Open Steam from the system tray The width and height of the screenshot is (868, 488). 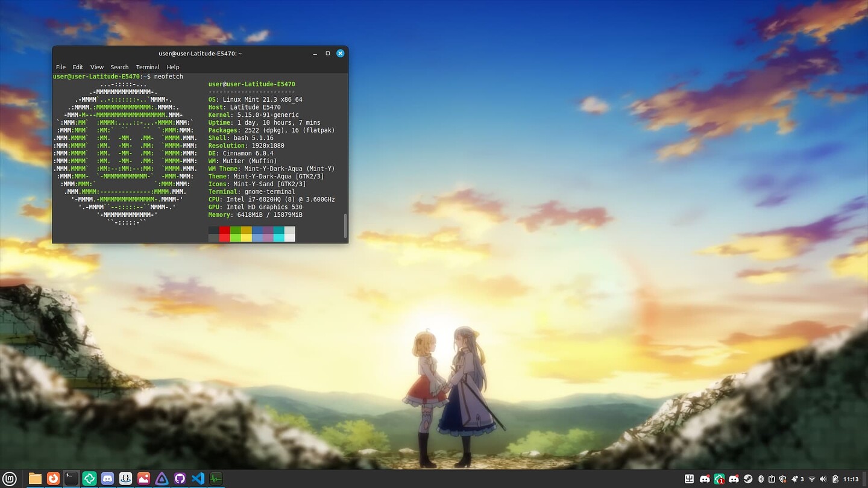tap(749, 479)
